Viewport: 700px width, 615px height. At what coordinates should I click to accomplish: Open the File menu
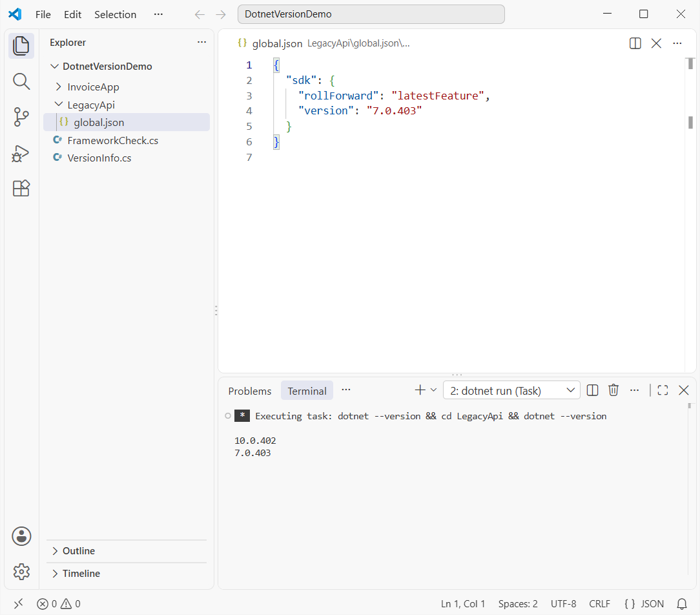point(43,14)
